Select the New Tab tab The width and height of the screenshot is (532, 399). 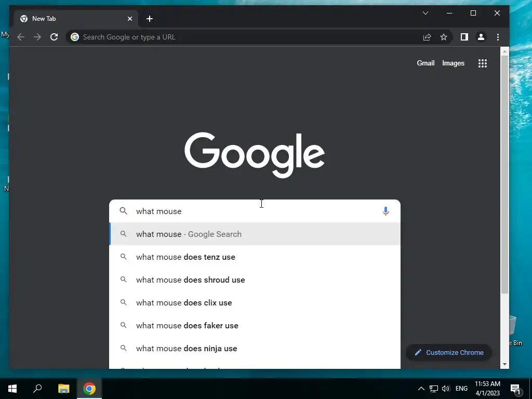[76, 19]
